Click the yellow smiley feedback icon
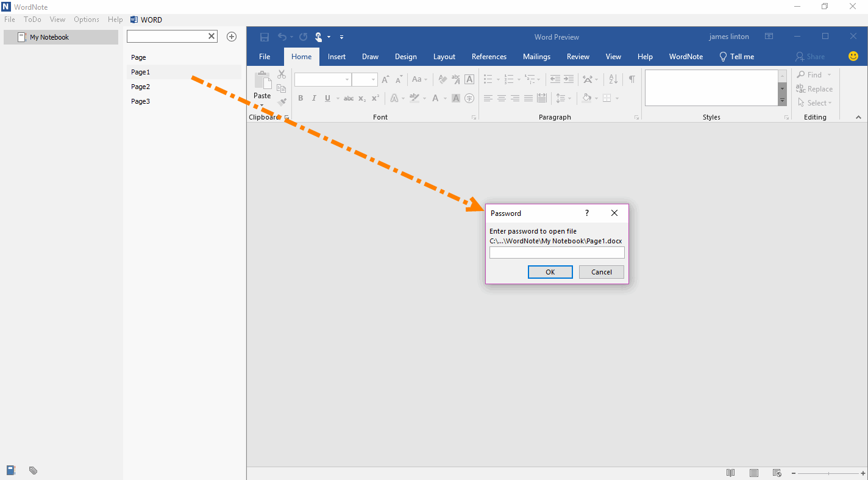 [853, 56]
